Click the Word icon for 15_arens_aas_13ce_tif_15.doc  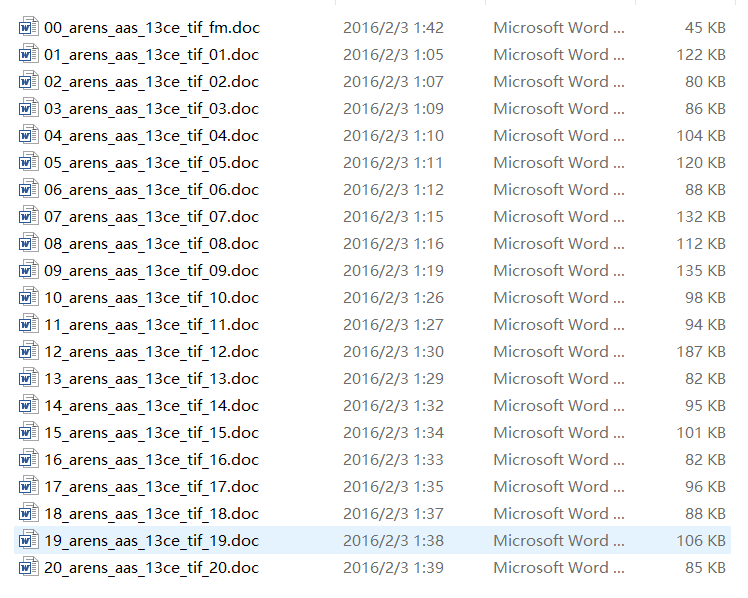(x=28, y=433)
